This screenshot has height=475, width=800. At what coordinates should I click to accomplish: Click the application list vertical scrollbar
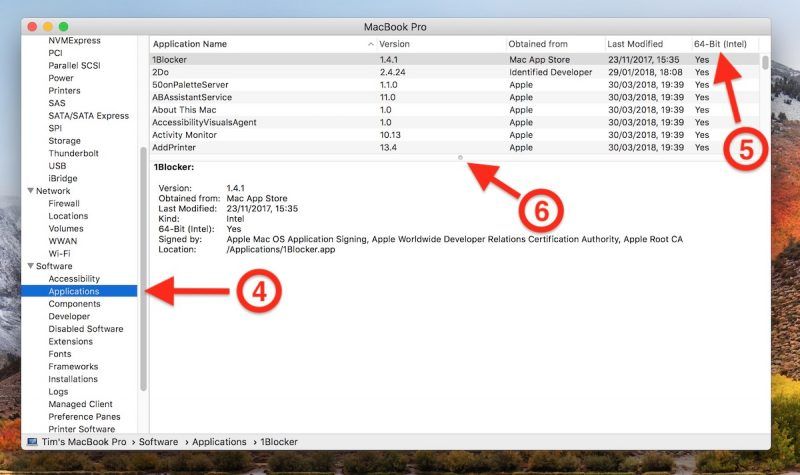pyautogui.click(x=765, y=62)
